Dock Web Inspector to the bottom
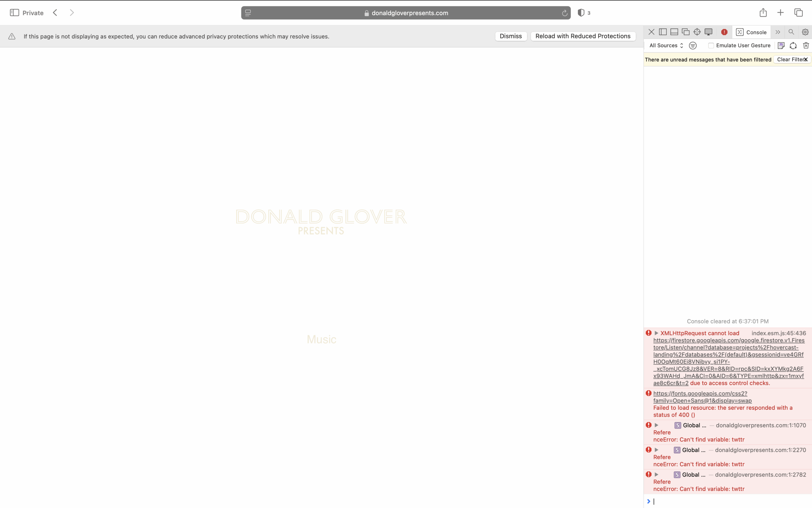812x508 pixels. pos(674,32)
